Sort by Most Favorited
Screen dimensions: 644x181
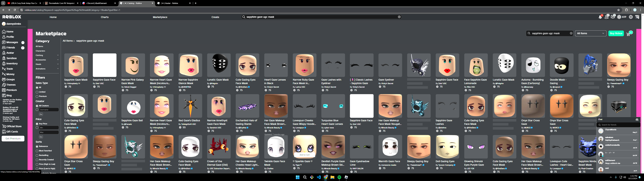(x=37, y=151)
